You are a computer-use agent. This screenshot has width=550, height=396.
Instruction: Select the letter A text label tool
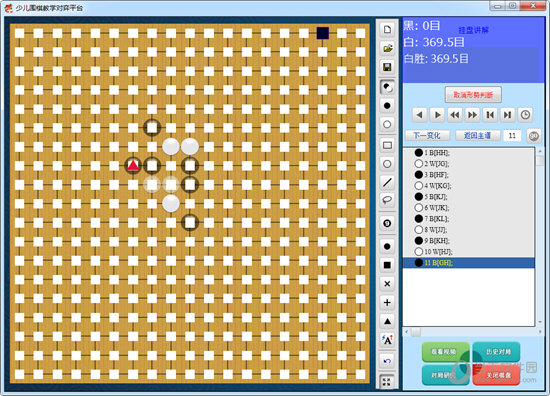click(387, 340)
